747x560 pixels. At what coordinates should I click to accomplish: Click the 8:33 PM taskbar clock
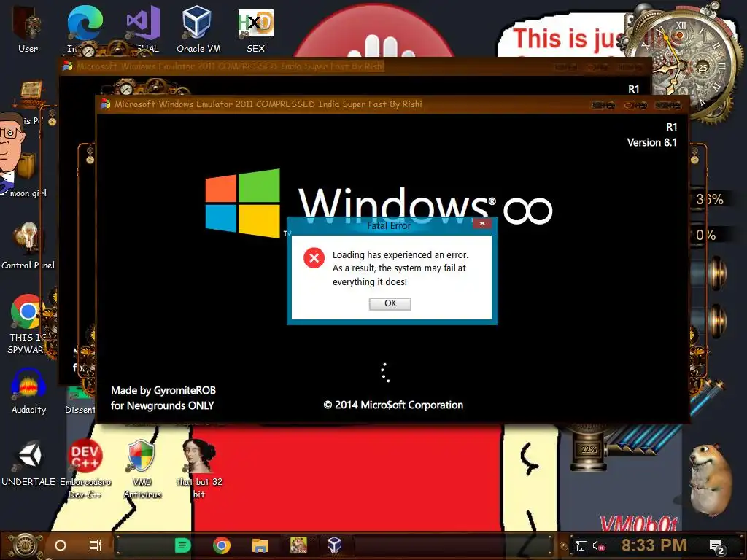point(654,545)
